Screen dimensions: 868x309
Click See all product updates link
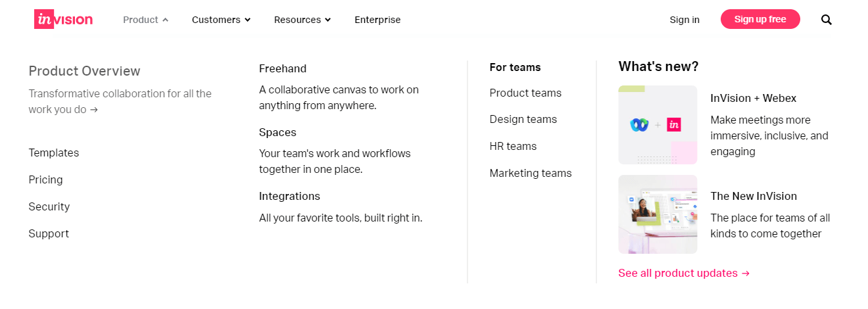tap(684, 273)
